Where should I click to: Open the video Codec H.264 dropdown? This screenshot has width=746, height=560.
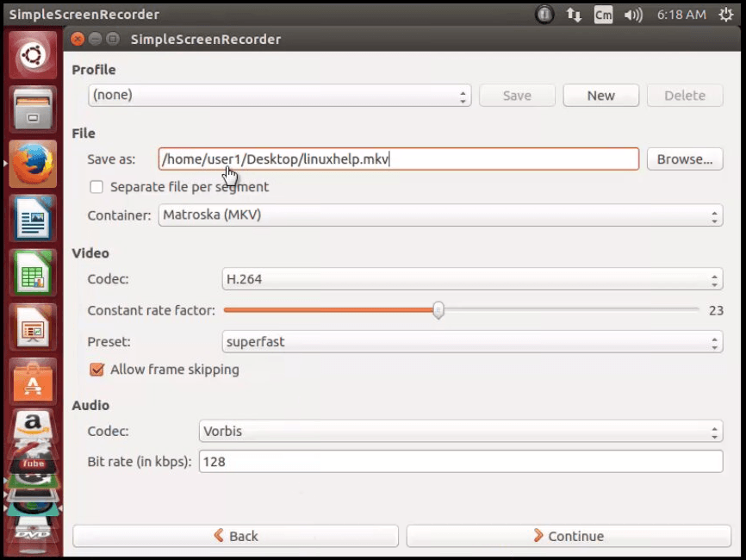(x=472, y=279)
